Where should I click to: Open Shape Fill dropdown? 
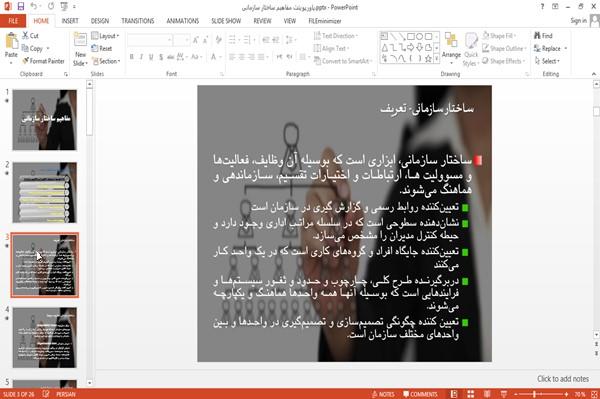499,36
